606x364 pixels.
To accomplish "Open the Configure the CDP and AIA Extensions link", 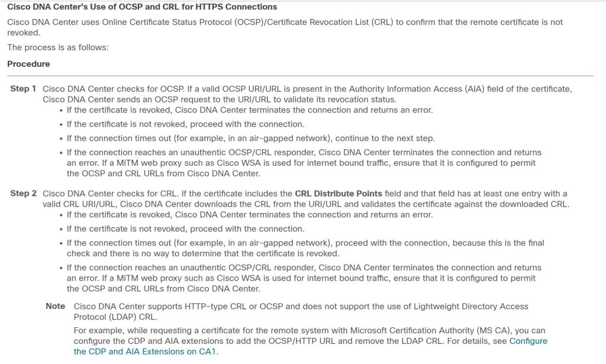I will [x=528, y=341].
